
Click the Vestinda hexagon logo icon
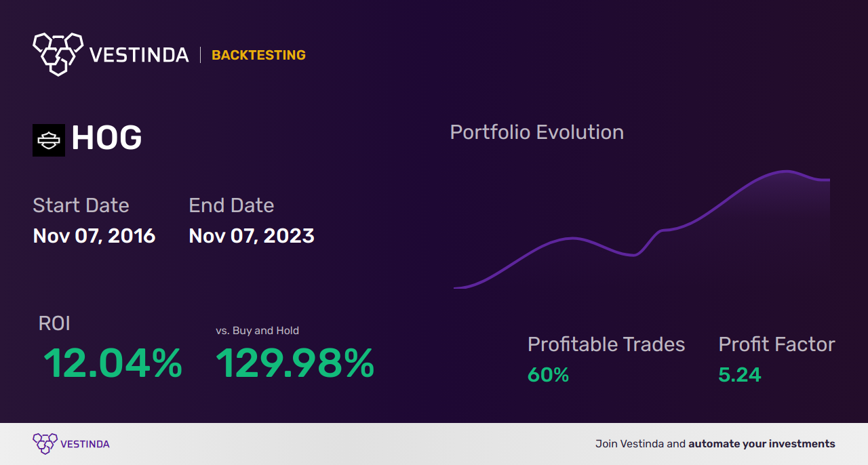[x=58, y=54]
